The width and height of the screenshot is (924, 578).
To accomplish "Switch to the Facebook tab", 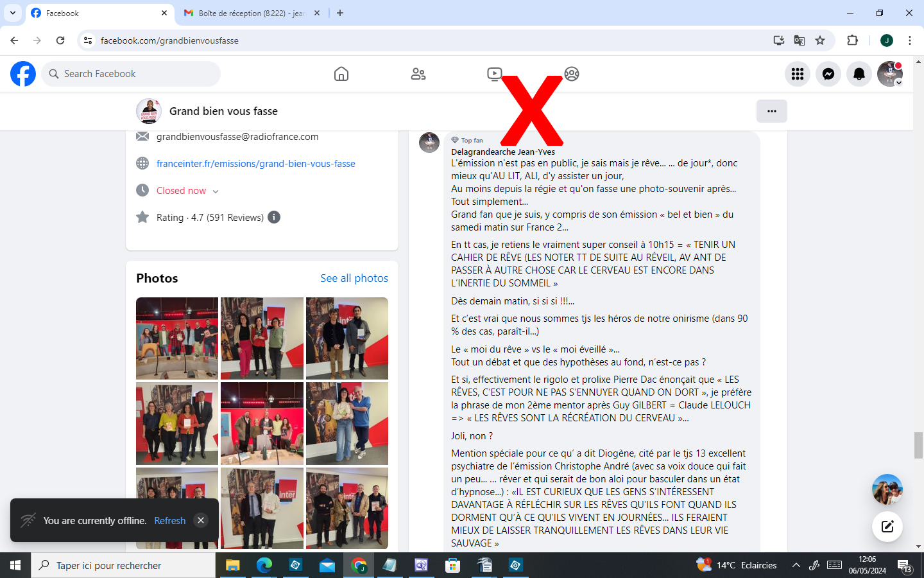I will click(x=99, y=13).
